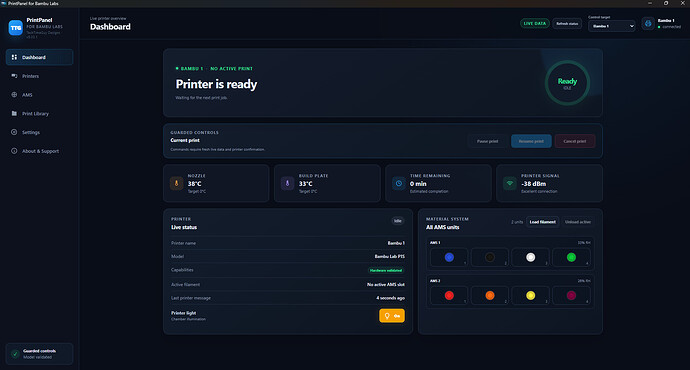Click the Guarded controls checkmark icon
Image resolution: width=690 pixels, height=370 pixels.
click(15, 354)
